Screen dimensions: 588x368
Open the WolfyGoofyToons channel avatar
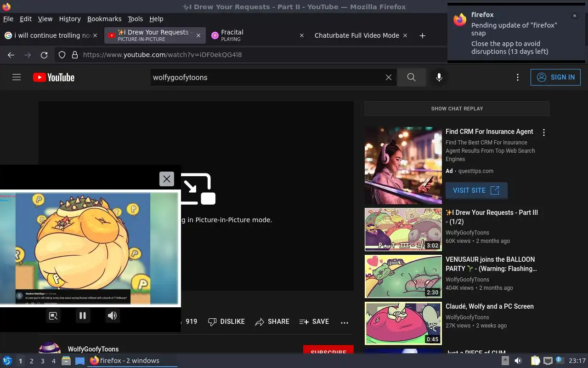[x=50, y=348]
